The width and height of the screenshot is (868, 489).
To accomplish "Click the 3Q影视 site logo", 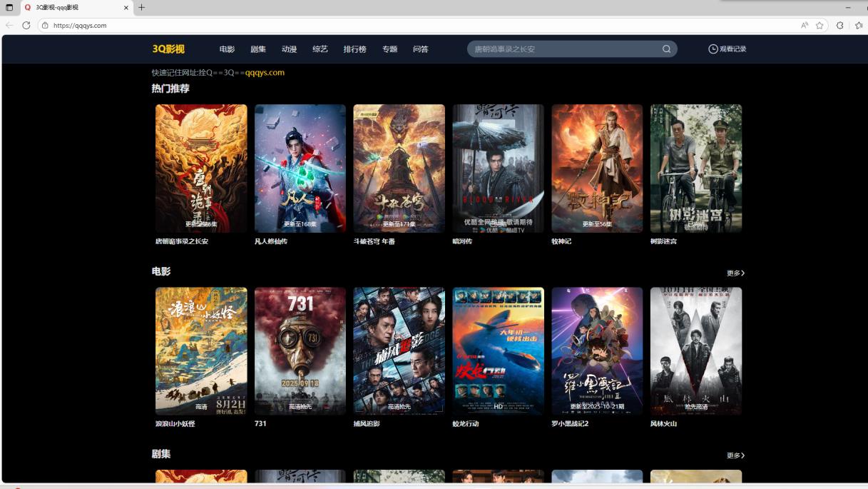I will [x=168, y=49].
